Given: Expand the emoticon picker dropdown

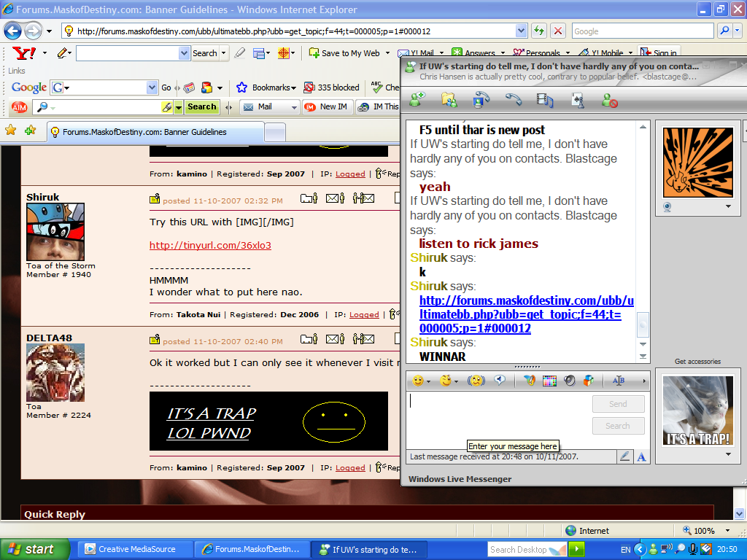Looking at the screenshot, I should pyautogui.click(x=429, y=380).
